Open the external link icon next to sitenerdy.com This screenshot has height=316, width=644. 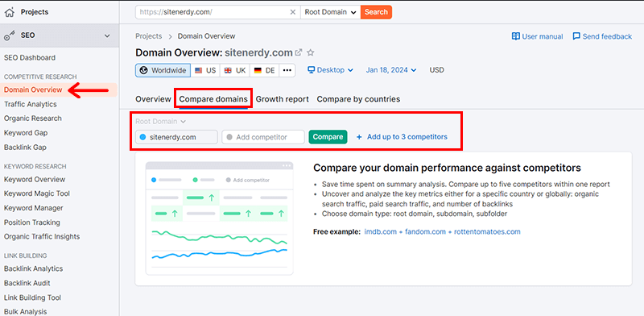click(x=299, y=52)
